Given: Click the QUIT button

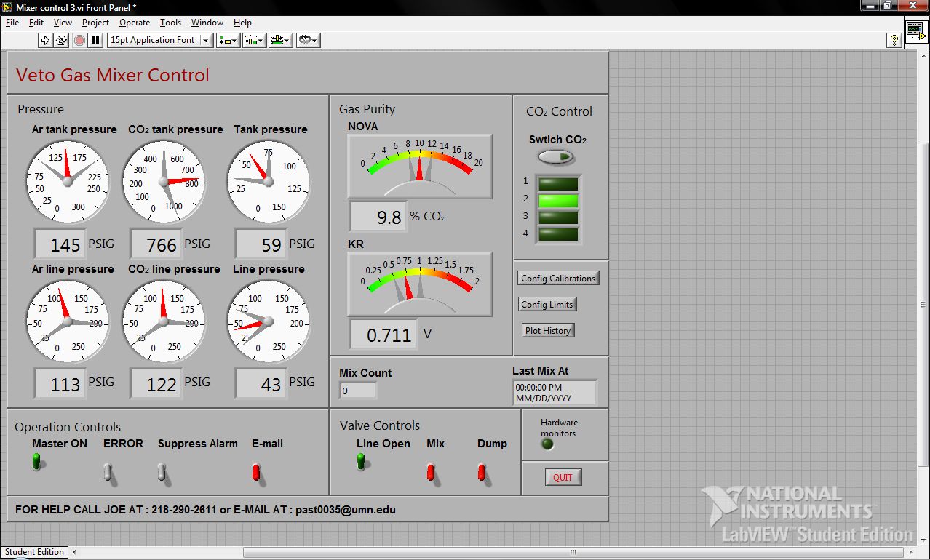Looking at the screenshot, I should [x=563, y=478].
